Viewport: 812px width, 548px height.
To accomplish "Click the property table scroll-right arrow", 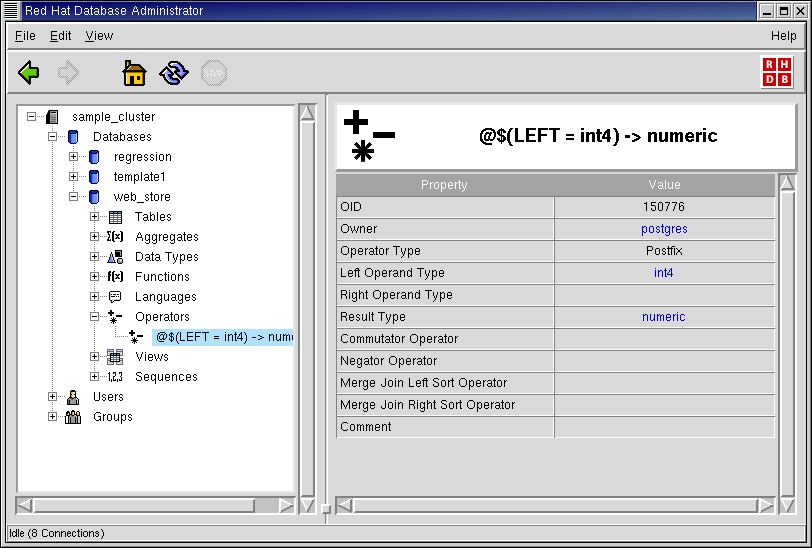I will click(765, 505).
